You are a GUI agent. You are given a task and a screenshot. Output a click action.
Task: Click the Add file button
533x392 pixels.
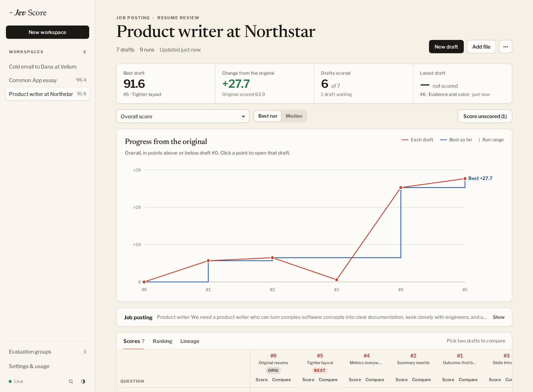click(x=481, y=47)
